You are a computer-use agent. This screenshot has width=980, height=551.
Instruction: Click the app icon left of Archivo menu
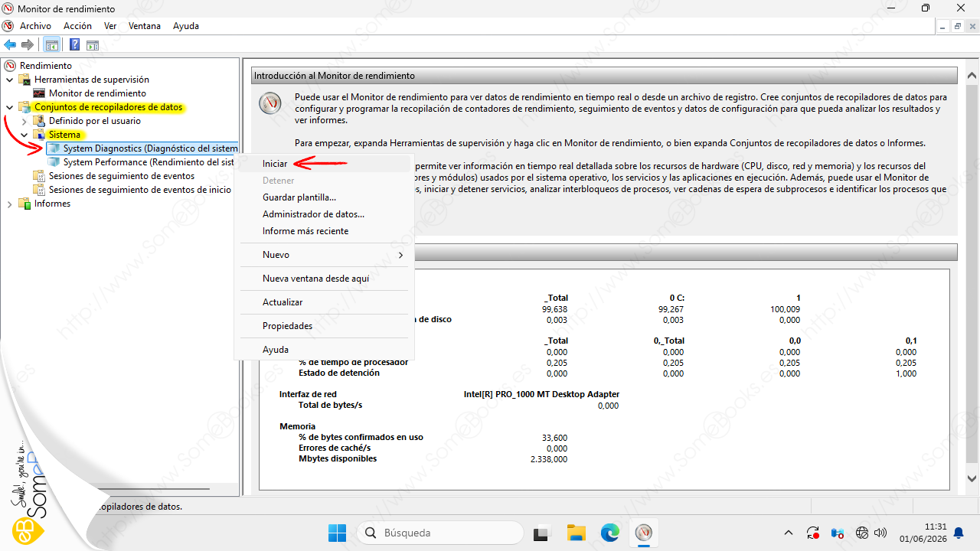click(8, 25)
